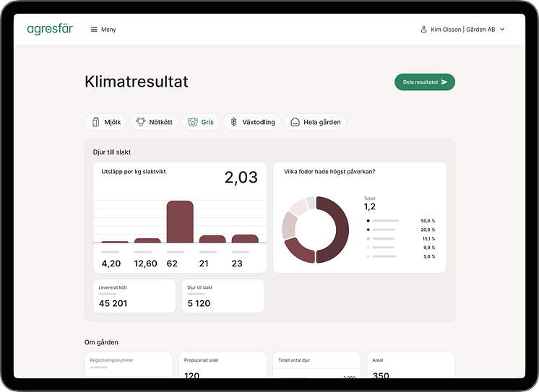The width and height of the screenshot is (539, 392).
Task: Click the agrosfär logo
Action: coord(50,29)
